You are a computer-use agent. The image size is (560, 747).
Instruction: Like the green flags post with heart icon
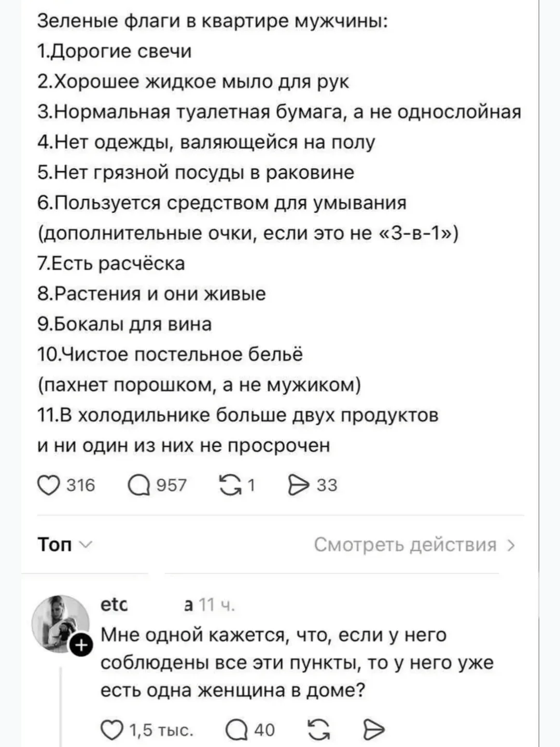(48, 486)
